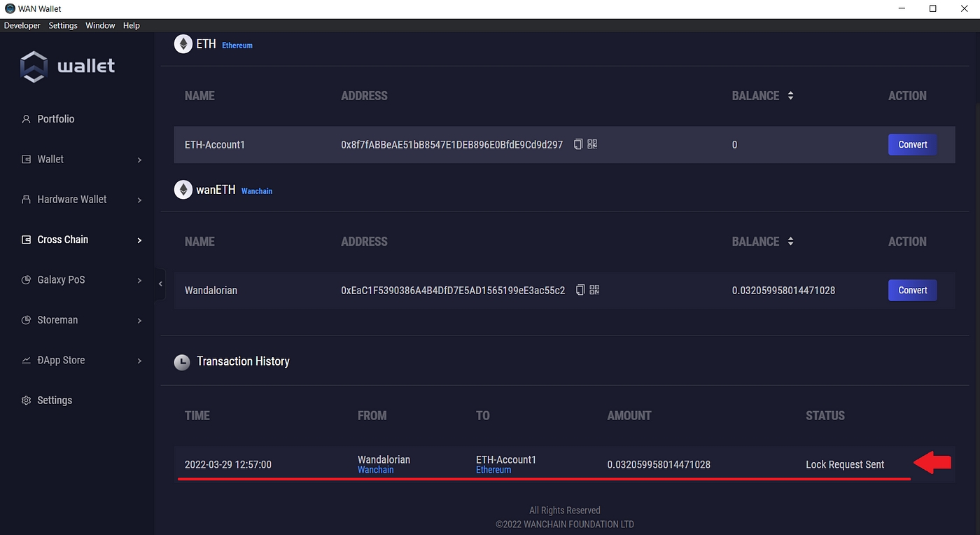Viewport: 980px width, 535px height.
Task: Expand the Wallet submenu
Action: coord(139,160)
